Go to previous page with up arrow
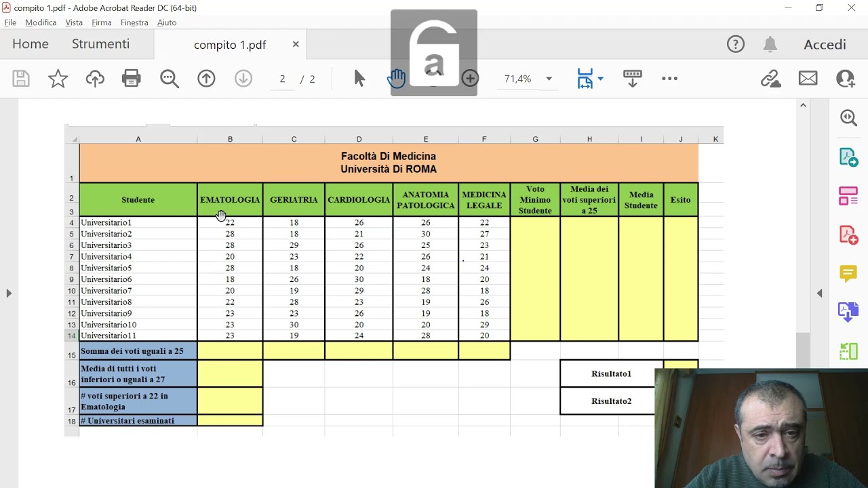The width and height of the screenshot is (868, 488). (206, 79)
